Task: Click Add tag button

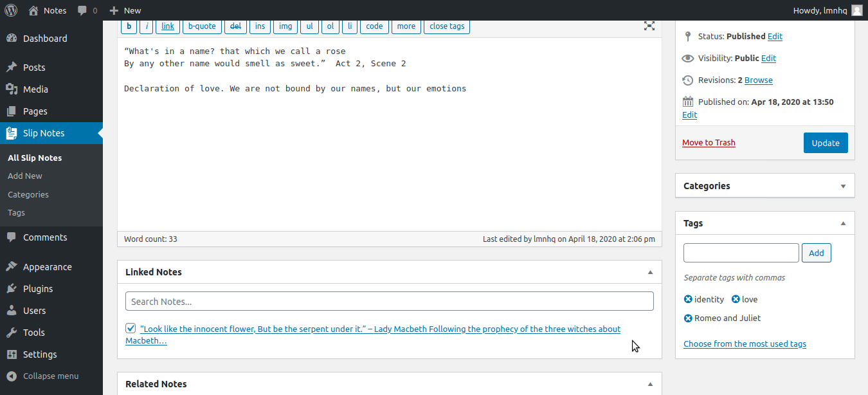Action: coord(817,253)
